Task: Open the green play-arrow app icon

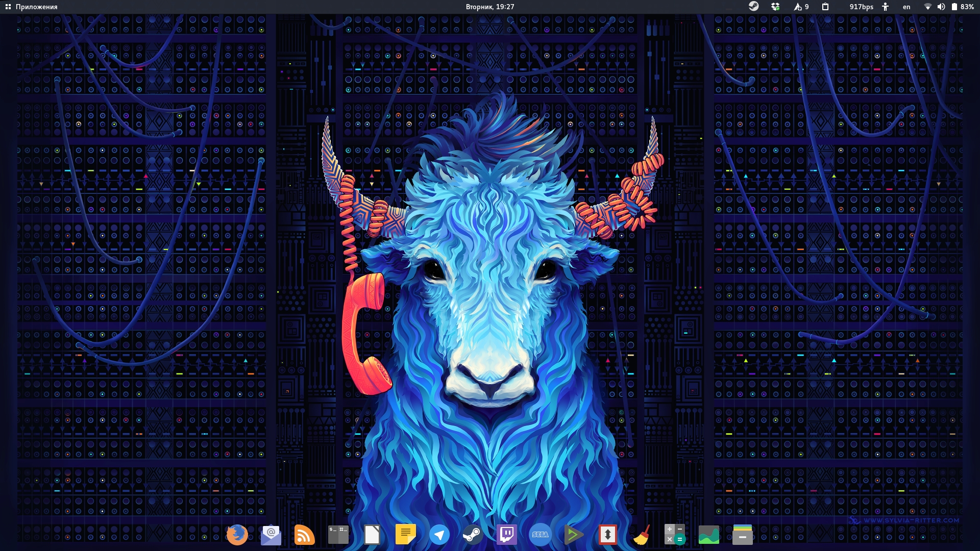Action: [574, 535]
